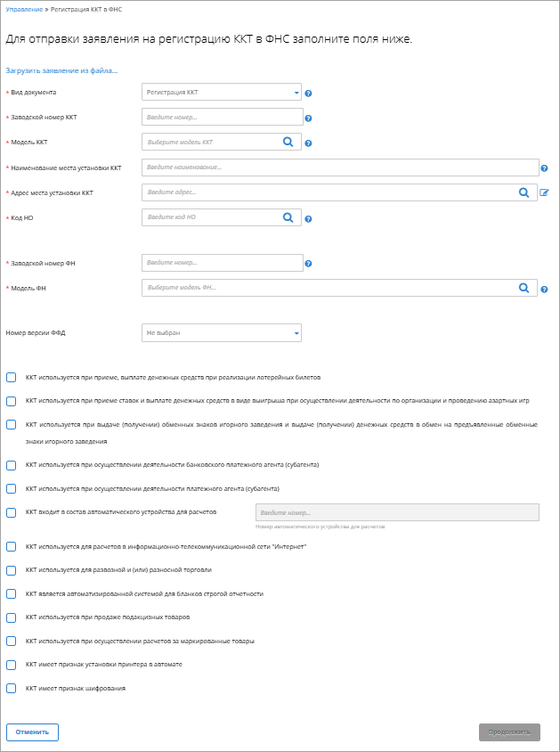Tick the ККТ имеет признак шифрования checkbox

(11, 688)
